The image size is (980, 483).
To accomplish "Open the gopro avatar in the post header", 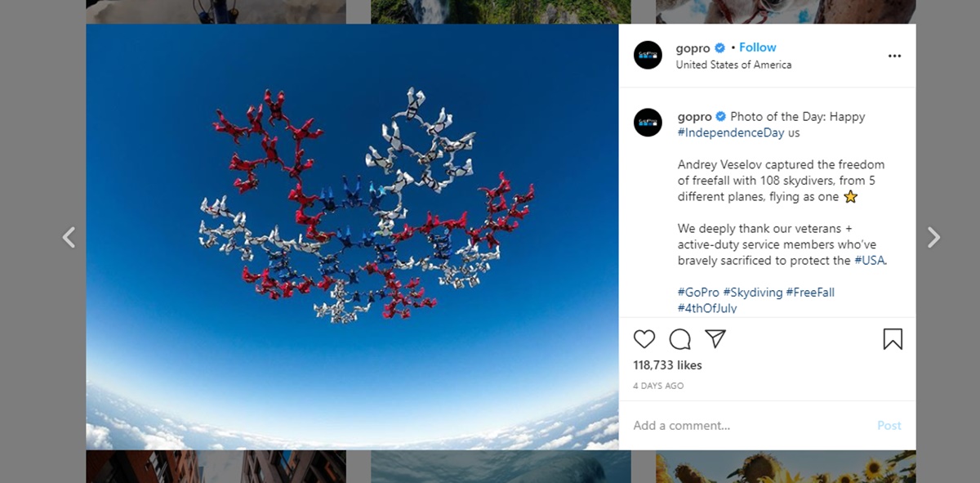I will (648, 55).
